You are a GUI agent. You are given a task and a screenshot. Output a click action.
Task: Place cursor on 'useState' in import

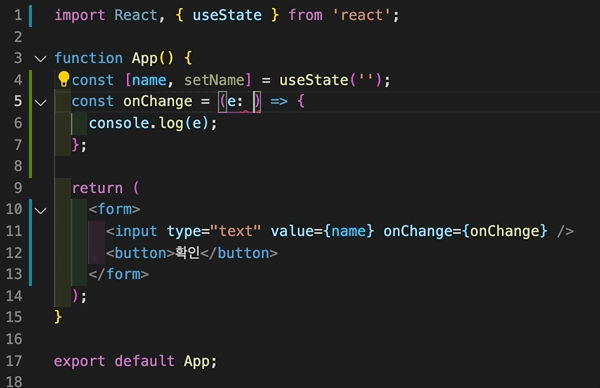point(227,15)
